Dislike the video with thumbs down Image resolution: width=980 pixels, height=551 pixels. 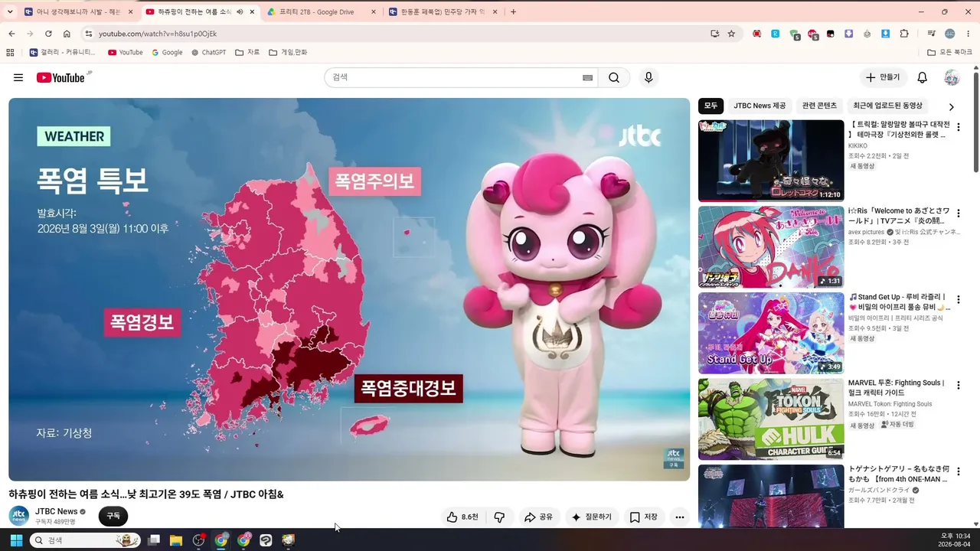click(499, 517)
